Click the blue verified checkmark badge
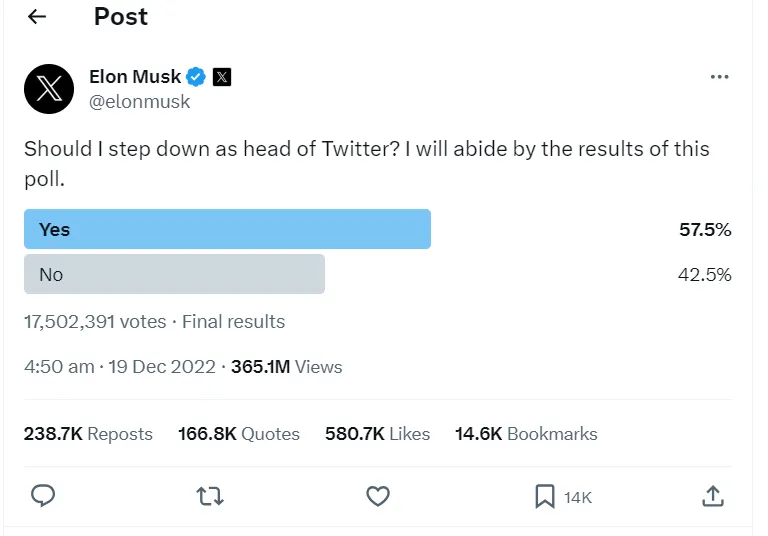 click(197, 77)
